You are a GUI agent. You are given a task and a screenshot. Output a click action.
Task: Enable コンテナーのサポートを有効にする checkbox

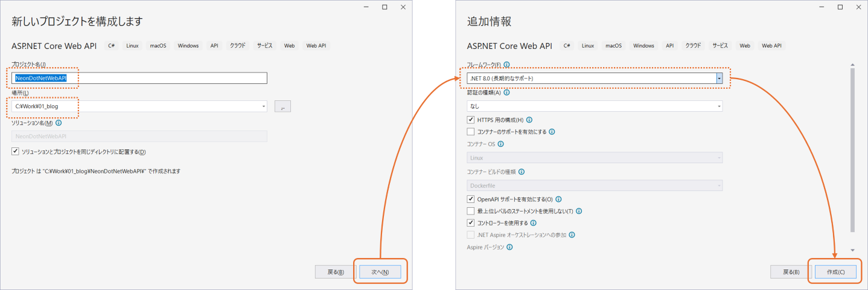[x=471, y=132]
